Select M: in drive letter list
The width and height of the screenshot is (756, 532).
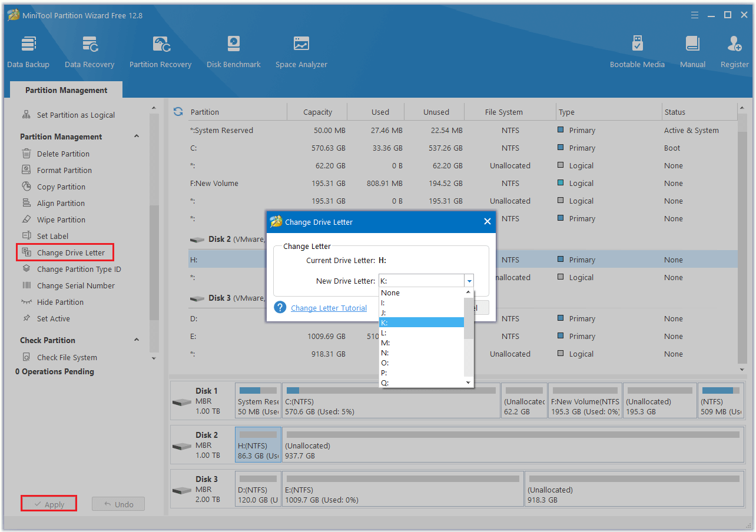point(422,343)
